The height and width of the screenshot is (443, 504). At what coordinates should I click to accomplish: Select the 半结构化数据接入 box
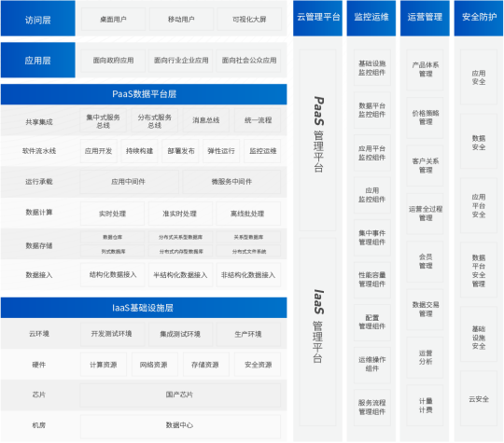[x=180, y=275]
